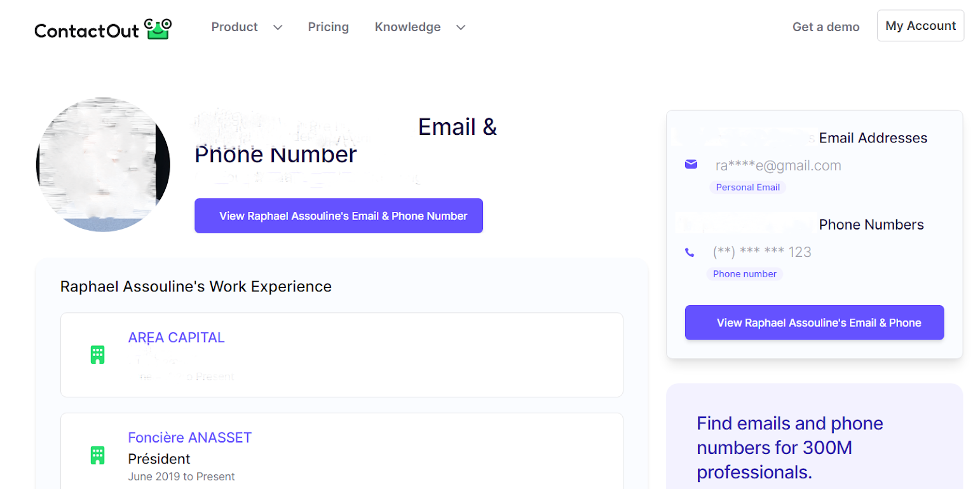Click the green building icon beside Foncière ANASSET
This screenshot has width=980, height=489.
[x=97, y=455]
